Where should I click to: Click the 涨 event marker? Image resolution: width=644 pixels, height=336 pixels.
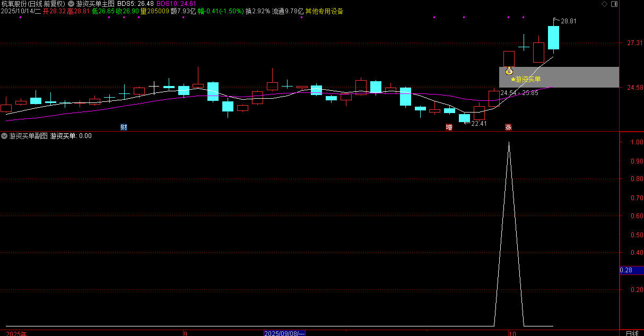508,127
